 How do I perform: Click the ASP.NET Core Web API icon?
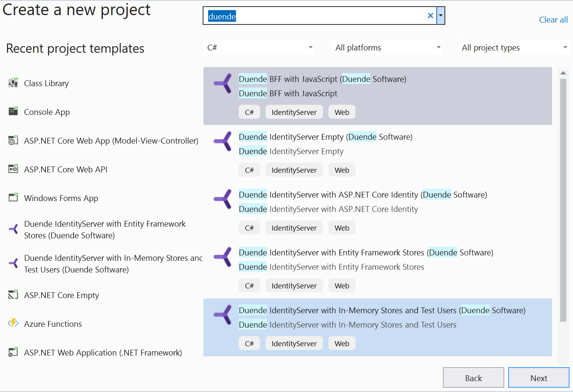(x=13, y=169)
